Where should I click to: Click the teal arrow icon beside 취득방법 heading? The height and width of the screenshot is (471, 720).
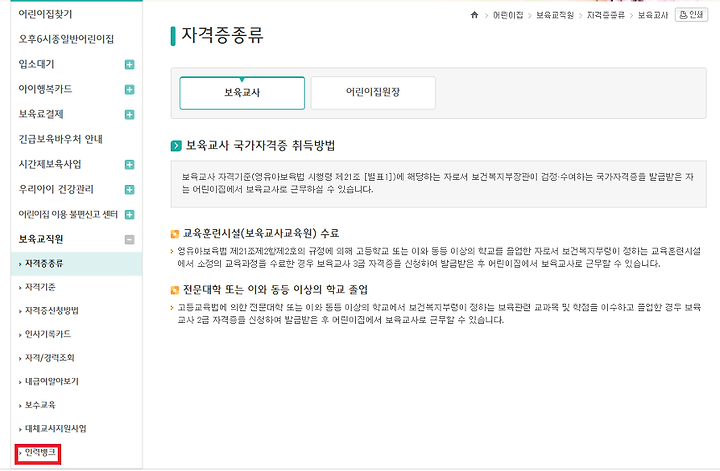[176, 146]
